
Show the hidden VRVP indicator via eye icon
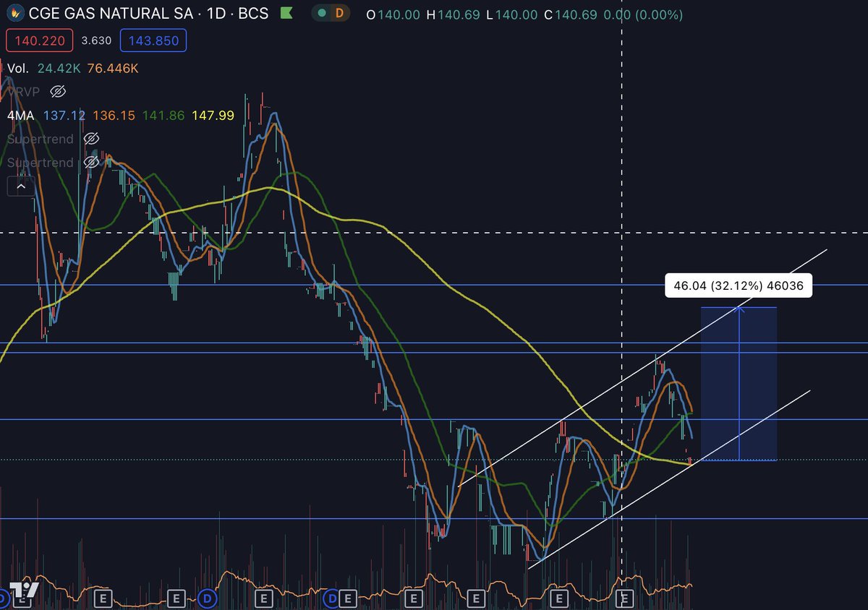pyautogui.click(x=59, y=91)
